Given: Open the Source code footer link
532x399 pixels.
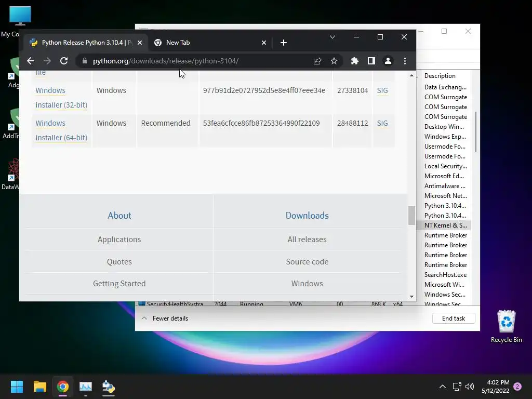Looking at the screenshot, I should (x=307, y=262).
